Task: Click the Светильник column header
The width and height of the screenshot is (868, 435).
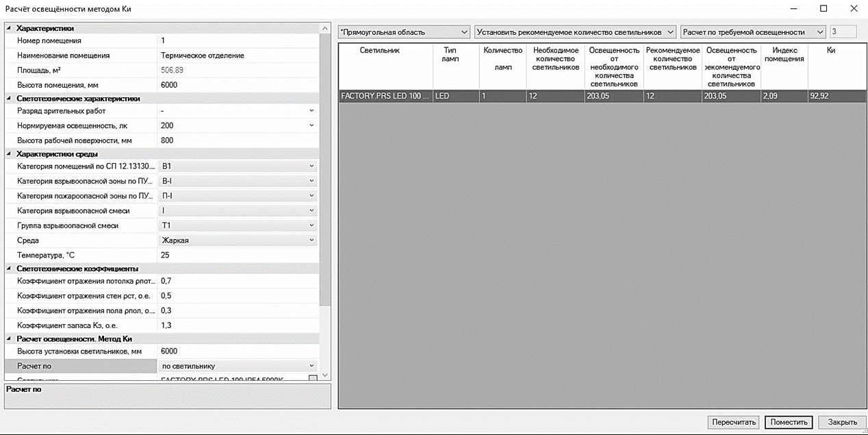Action: [385, 51]
